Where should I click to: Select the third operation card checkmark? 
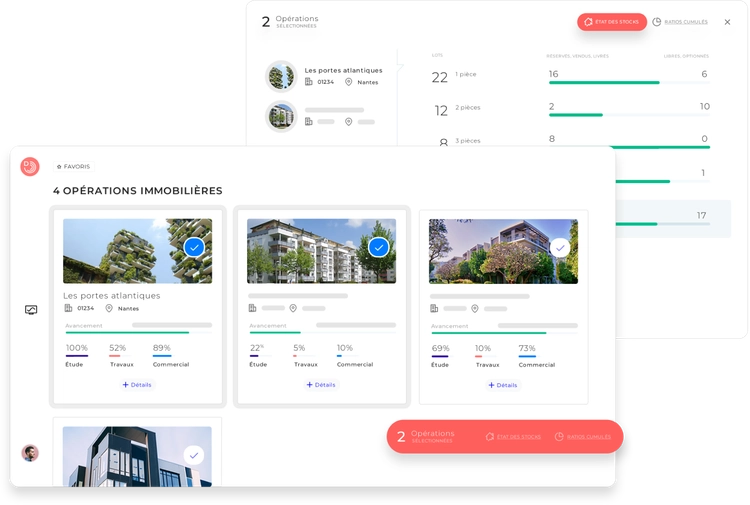[561, 247]
